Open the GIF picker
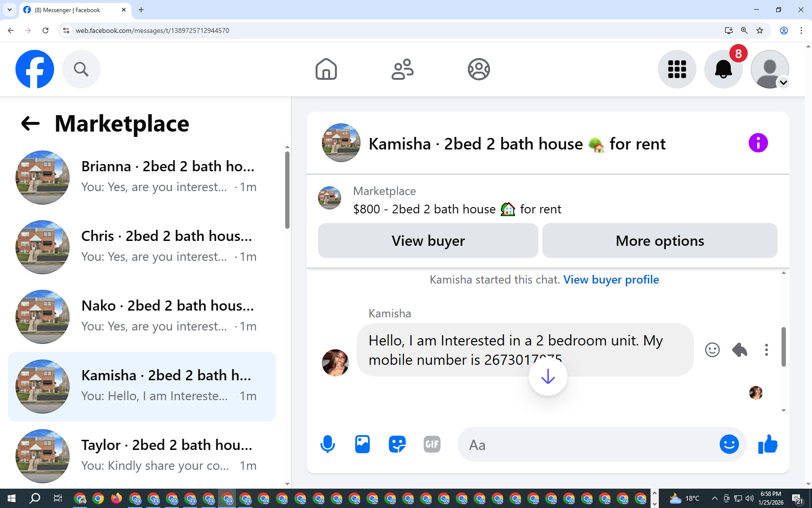Viewport: 812px width, 508px height. tap(432, 444)
